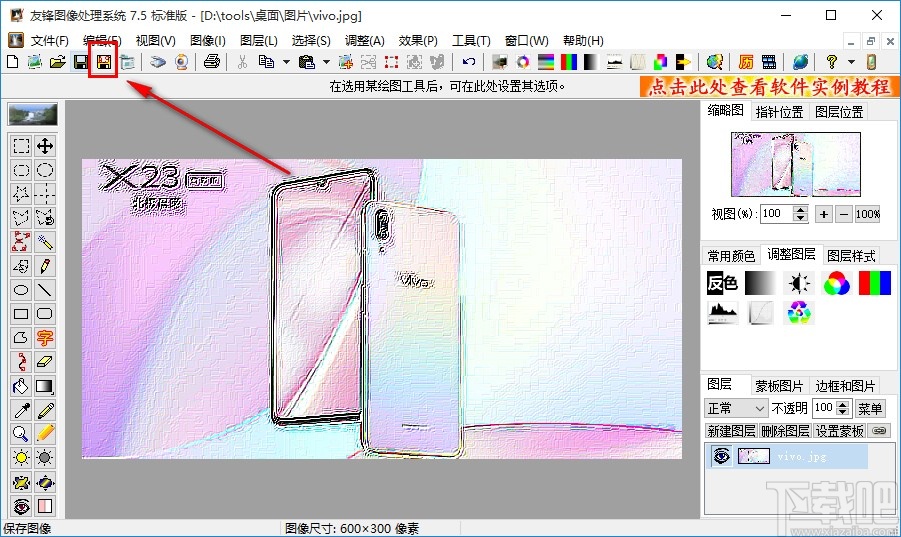This screenshot has width=901, height=537.
Task: Switch to the 指针位置 tab
Action: tap(779, 112)
